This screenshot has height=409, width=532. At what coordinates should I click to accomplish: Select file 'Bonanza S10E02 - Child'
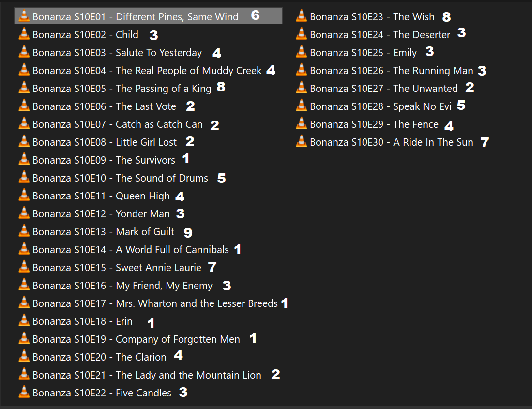[86, 35]
